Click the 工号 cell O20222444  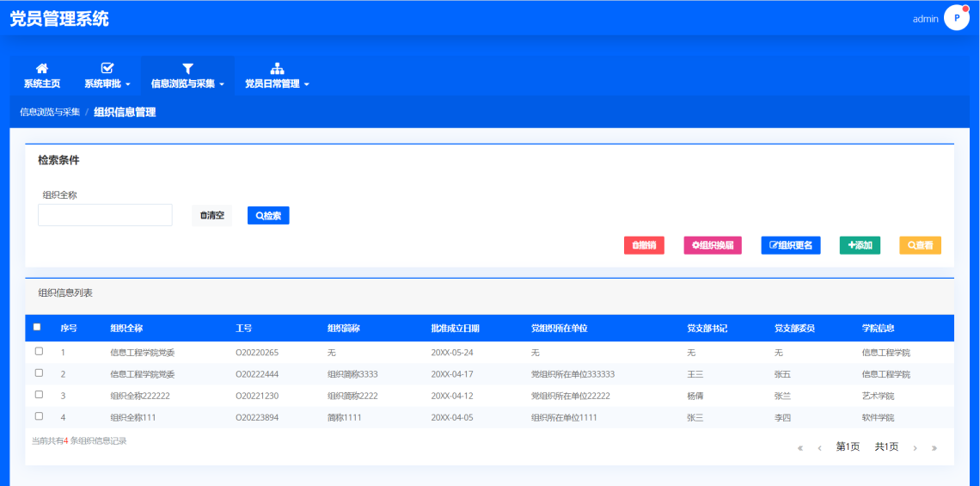point(257,374)
